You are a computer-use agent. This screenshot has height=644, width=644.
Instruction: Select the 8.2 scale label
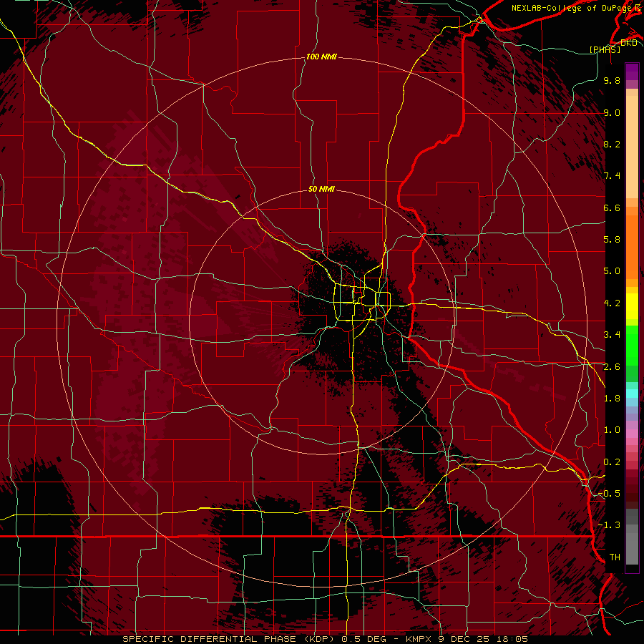pos(612,144)
